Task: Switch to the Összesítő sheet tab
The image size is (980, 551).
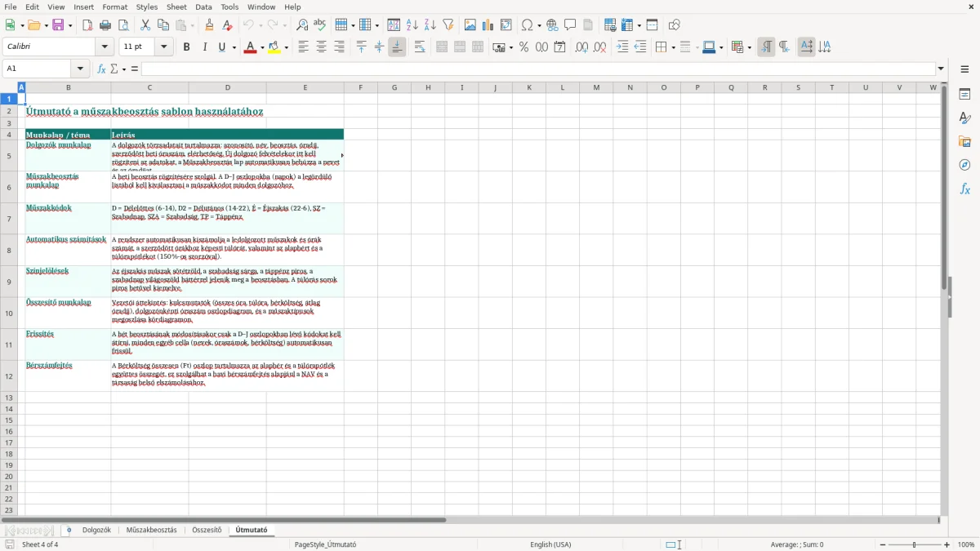Action: pyautogui.click(x=207, y=530)
